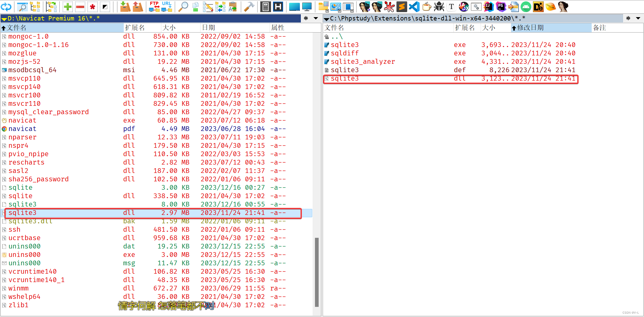The image size is (644, 317).
Task: Launch the calculator icon
Action: pos(266,6)
